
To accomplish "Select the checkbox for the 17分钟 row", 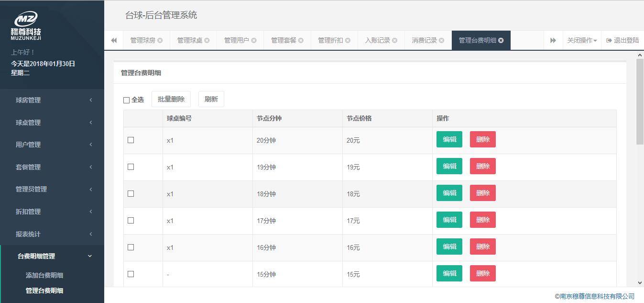I will [131, 221].
